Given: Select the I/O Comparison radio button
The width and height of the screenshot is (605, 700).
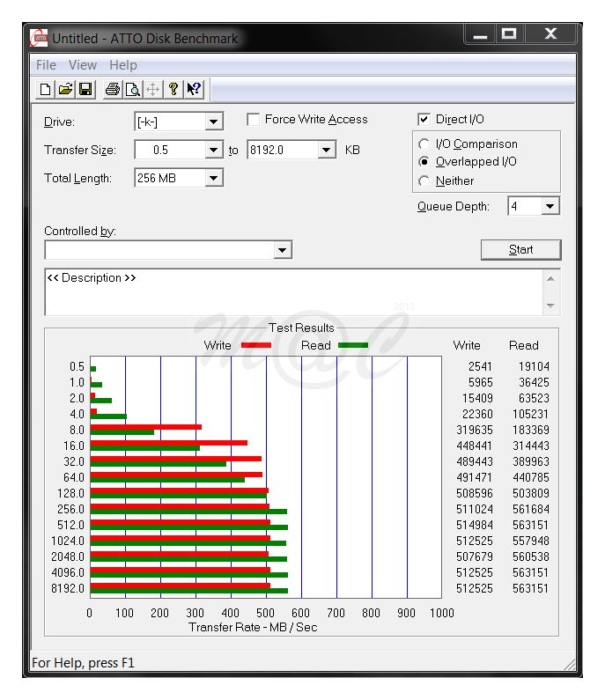Looking at the screenshot, I should (x=424, y=144).
